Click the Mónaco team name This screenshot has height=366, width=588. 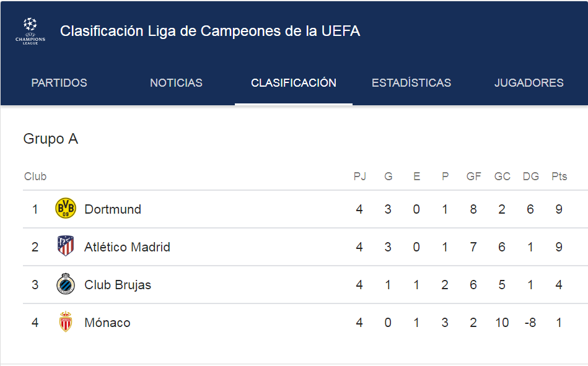107,323
